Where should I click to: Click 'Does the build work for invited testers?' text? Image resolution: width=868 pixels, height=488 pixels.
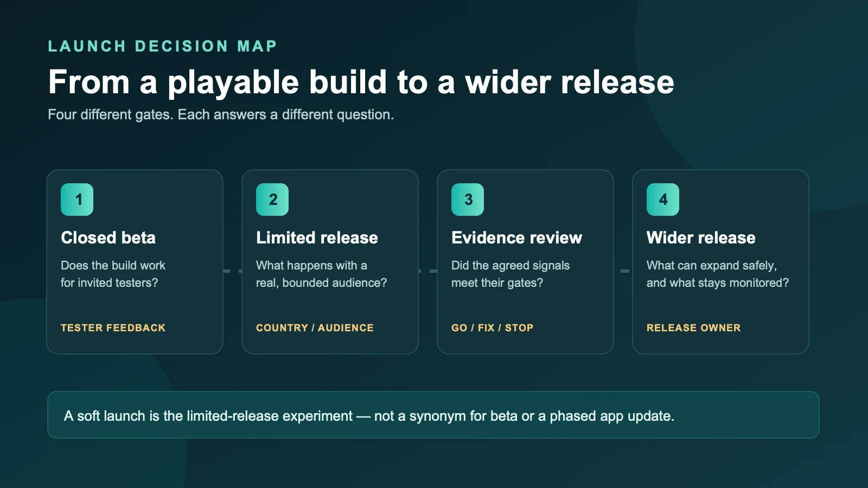(113, 274)
